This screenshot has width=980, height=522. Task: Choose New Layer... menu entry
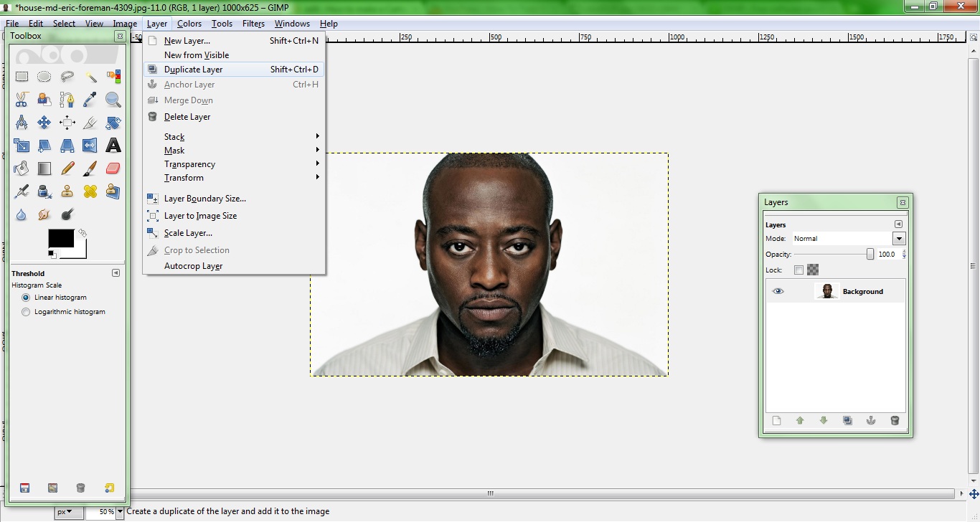[x=234, y=41]
